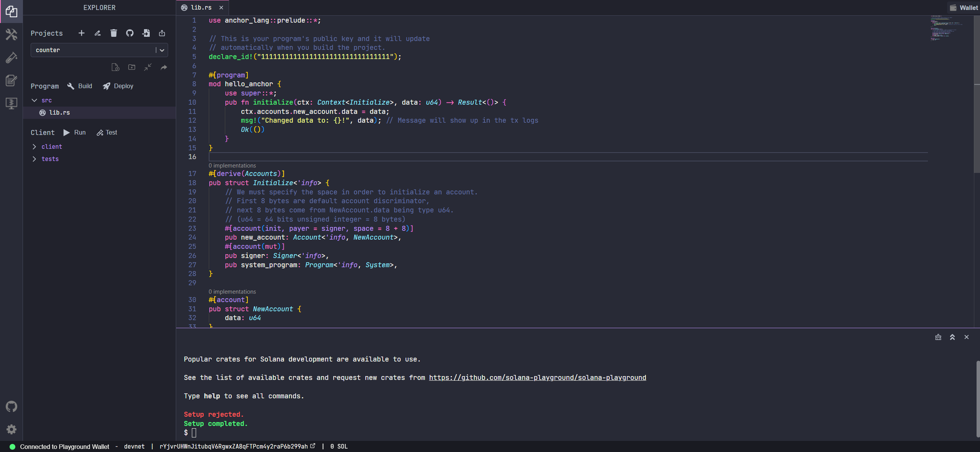This screenshot has width=980, height=452.
Task: Click 0 SOL balance text
Action: [x=339, y=446]
